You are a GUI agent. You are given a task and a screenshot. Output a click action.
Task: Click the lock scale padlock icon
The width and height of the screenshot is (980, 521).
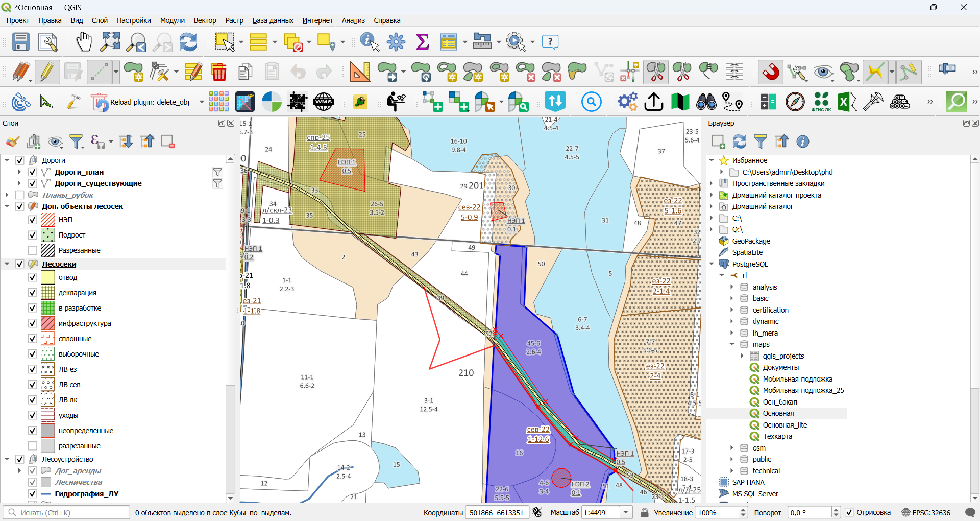tap(645, 512)
